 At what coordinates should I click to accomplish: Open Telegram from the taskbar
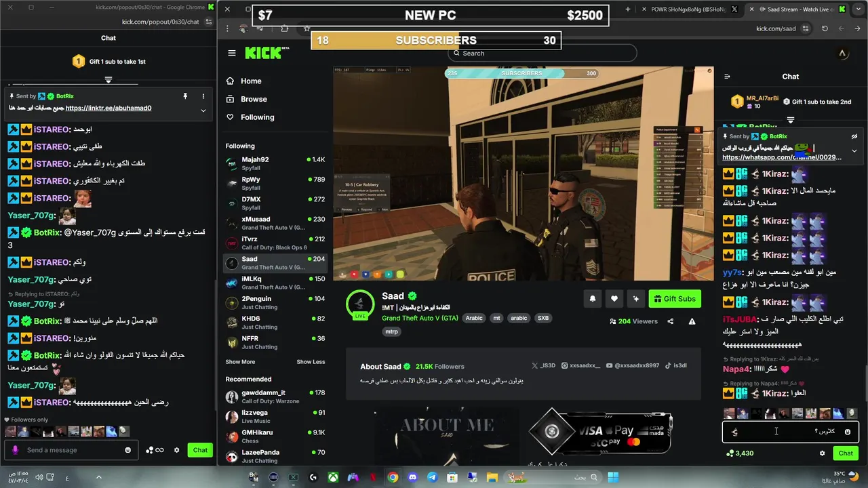pos(432,478)
